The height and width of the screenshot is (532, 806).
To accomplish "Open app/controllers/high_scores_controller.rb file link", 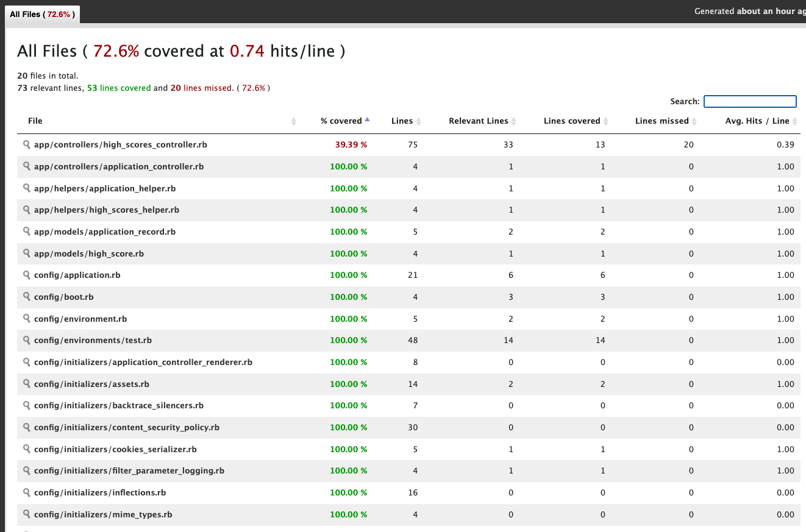I will pos(120,145).
